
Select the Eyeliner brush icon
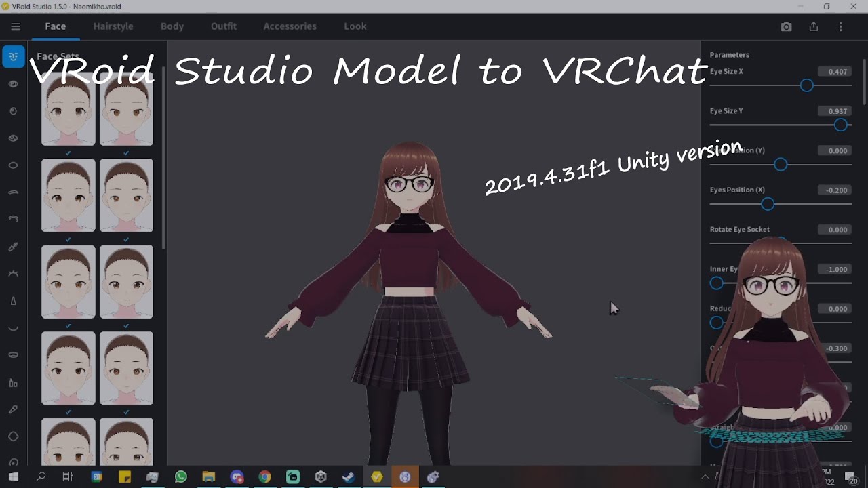coord(14,247)
